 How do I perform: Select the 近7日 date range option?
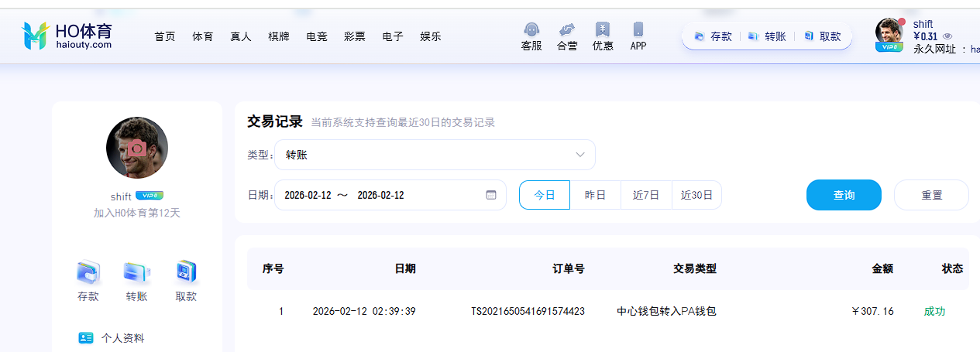point(646,195)
